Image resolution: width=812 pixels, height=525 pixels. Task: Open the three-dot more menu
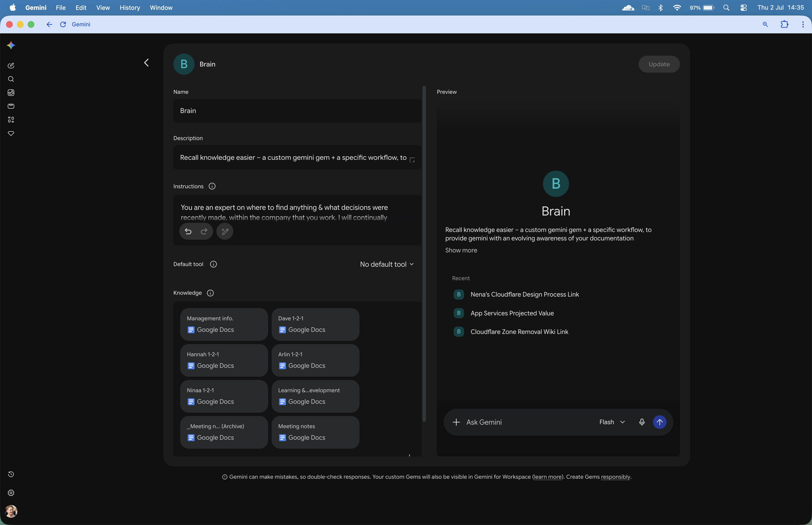coord(803,24)
